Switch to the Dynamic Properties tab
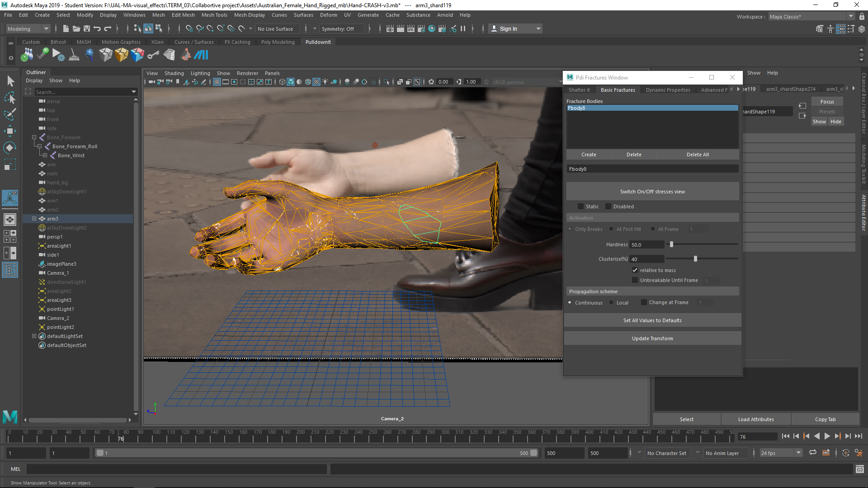The height and width of the screenshot is (488, 868). coord(668,90)
